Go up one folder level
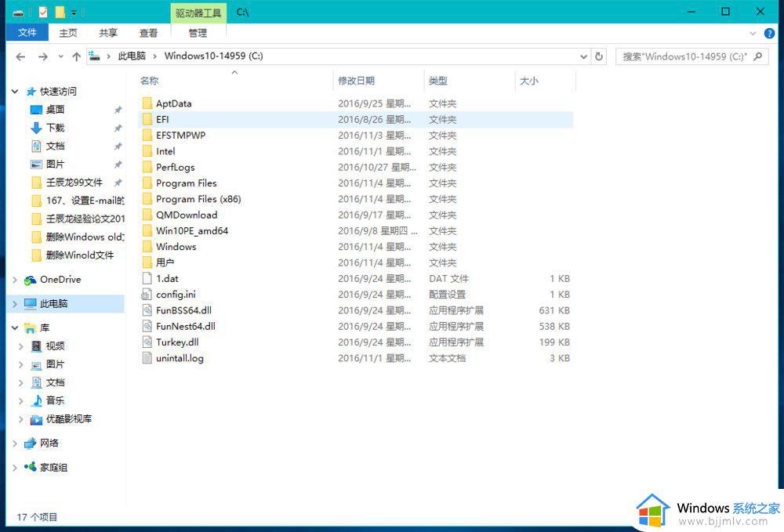The height and width of the screenshot is (532, 784). [x=77, y=56]
